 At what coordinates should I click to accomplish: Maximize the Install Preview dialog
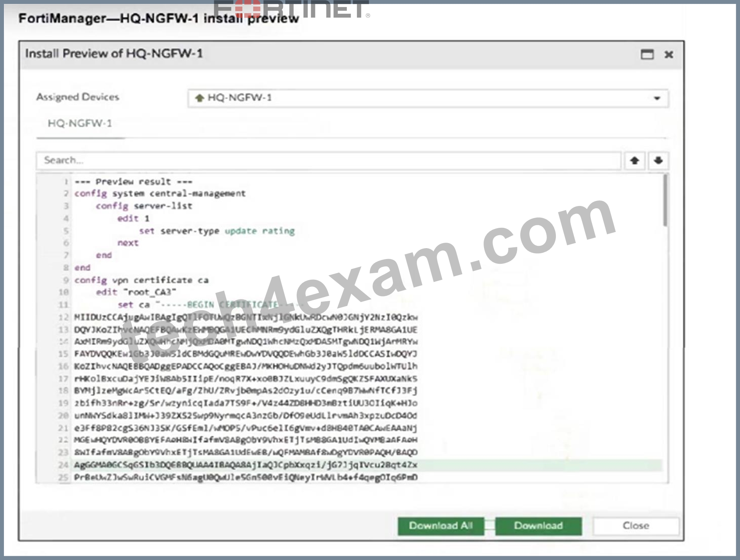pos(647,54)
